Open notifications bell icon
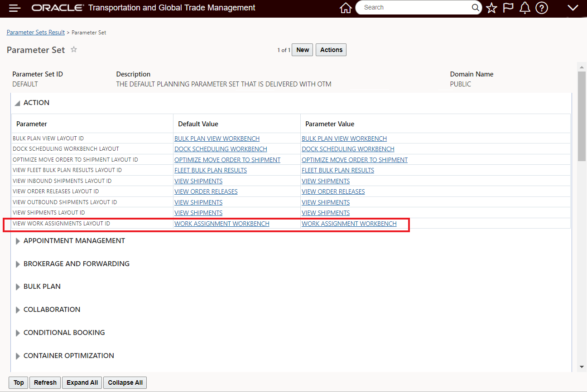Image resolution: width=587 pixels, height=392 pixels. (524, 8)
